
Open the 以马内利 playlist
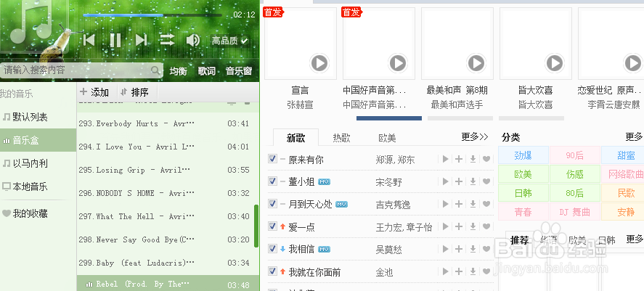point(38,163)
